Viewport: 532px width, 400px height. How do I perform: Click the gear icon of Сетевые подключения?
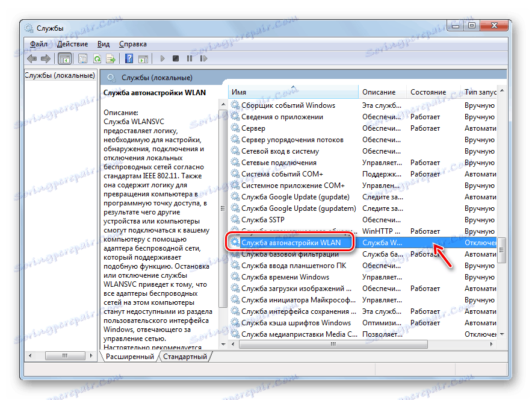pos(235,163)
